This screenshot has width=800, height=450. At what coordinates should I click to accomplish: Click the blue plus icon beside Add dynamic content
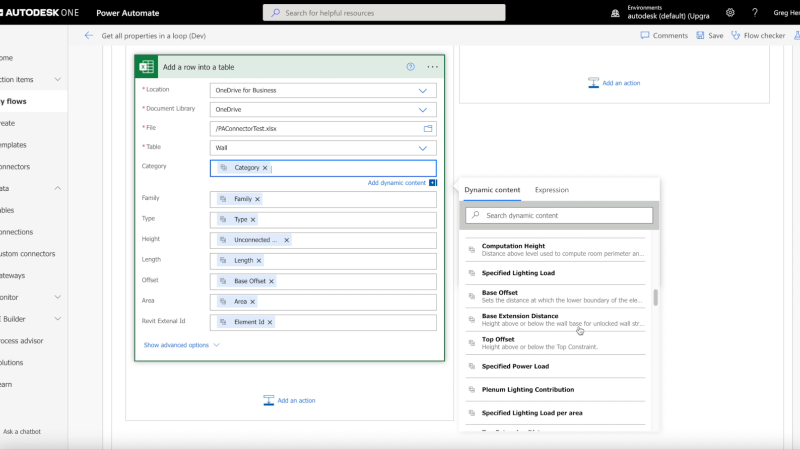tap(433, 183)
